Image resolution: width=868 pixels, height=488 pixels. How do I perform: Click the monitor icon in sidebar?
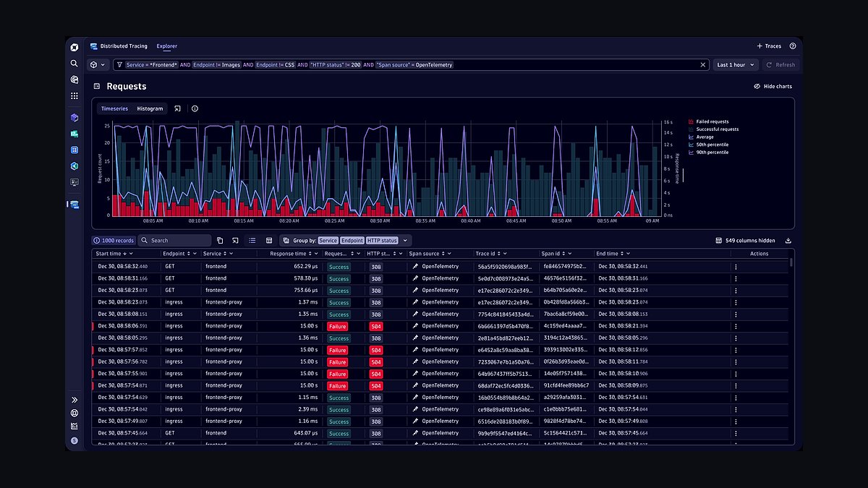coord(74,182)
